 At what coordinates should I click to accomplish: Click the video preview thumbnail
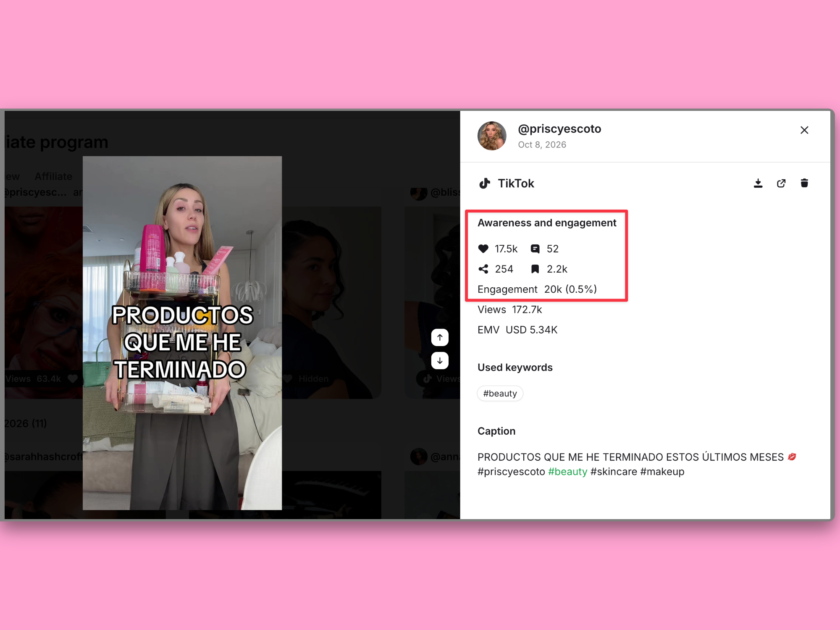[182, 333]
